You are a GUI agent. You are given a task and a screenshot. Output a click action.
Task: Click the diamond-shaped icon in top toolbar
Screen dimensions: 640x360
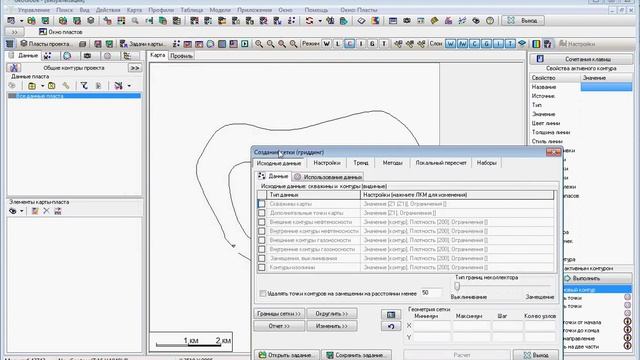(361, 20)
